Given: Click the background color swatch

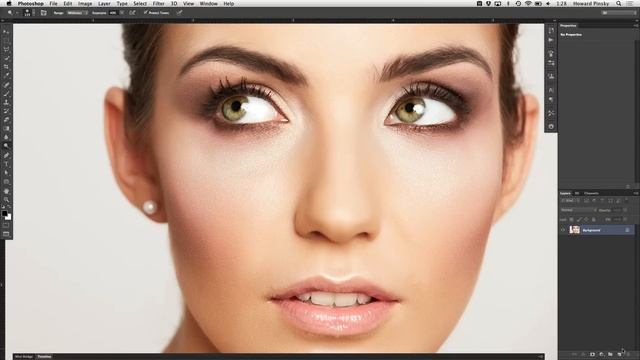Looking at the screenshot, I should pyautogui.click(x=9, y=217).
